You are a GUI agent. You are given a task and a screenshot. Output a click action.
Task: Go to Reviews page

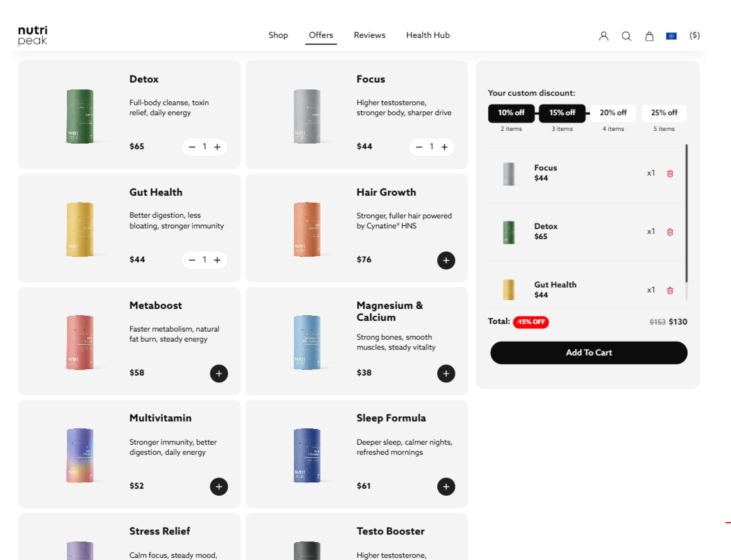(x=369, y=35)
